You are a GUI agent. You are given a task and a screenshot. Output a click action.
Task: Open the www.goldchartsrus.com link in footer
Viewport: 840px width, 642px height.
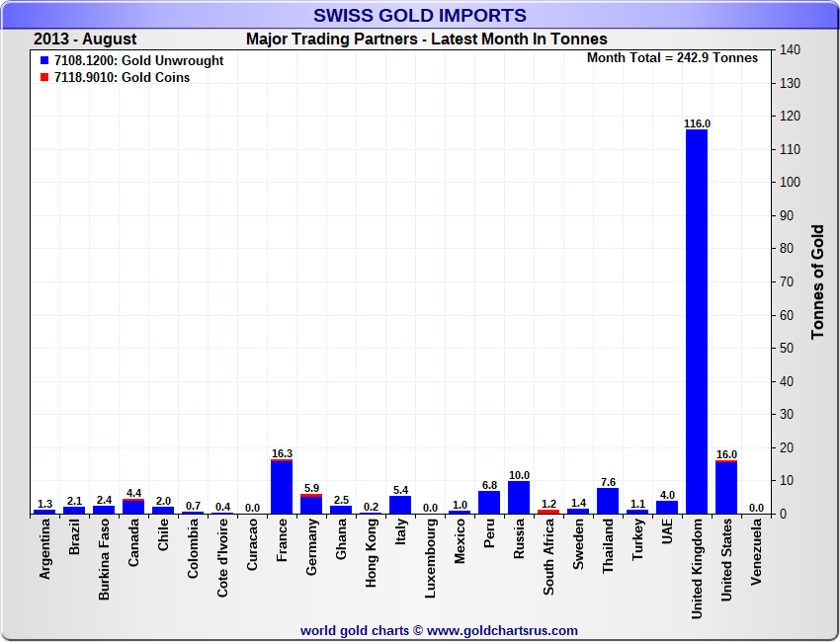502,630
